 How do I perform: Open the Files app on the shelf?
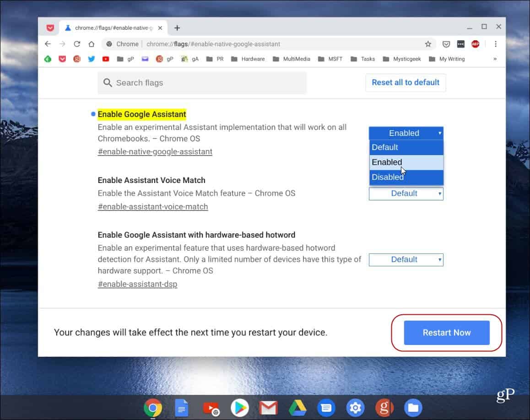pyautogui.click(x=413, y=407)
